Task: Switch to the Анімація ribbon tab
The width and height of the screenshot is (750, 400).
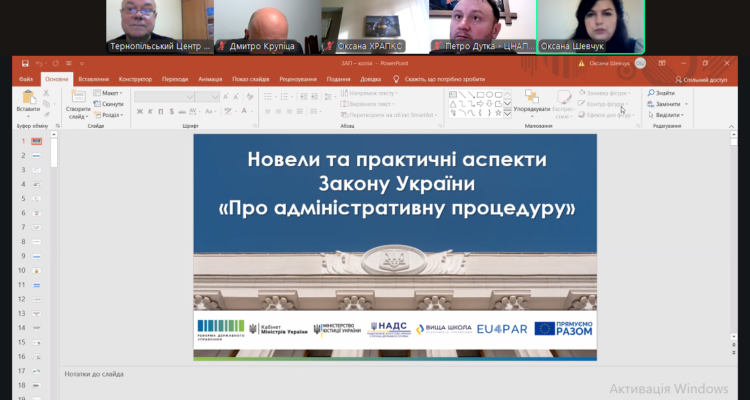Action: pos(210,78)
